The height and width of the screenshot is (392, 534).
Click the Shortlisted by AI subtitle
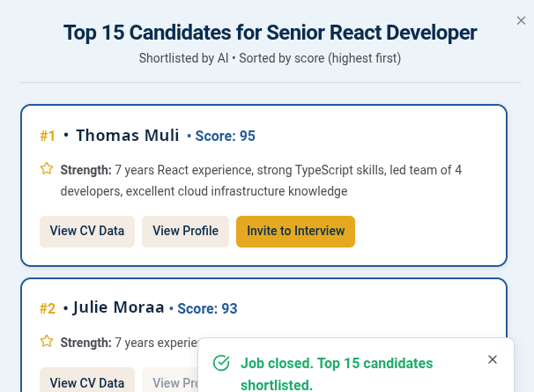coord(270,58)
